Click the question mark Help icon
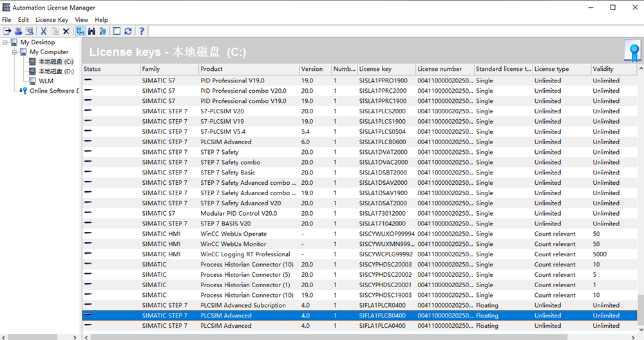Screen dimensions: 644x340 [141, 31]
